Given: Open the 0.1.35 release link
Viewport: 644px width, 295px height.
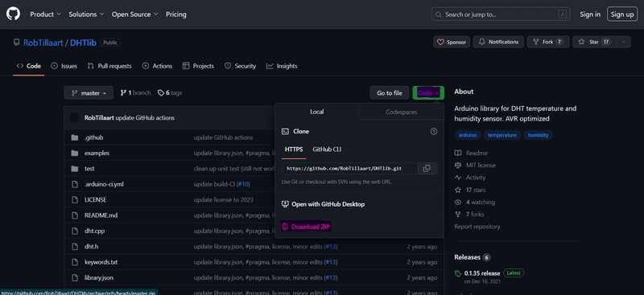Looking at the screenshot, I should (x=482, y=273).
